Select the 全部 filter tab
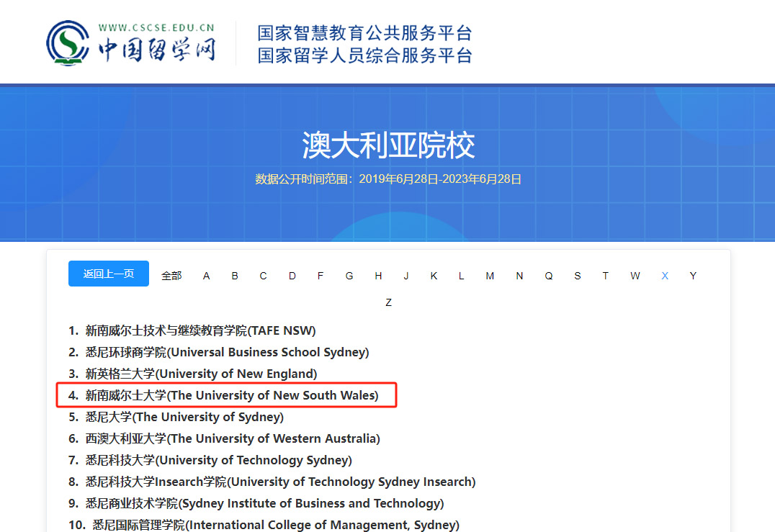Viewport: 775px width, 532px height. click(171, 276)
